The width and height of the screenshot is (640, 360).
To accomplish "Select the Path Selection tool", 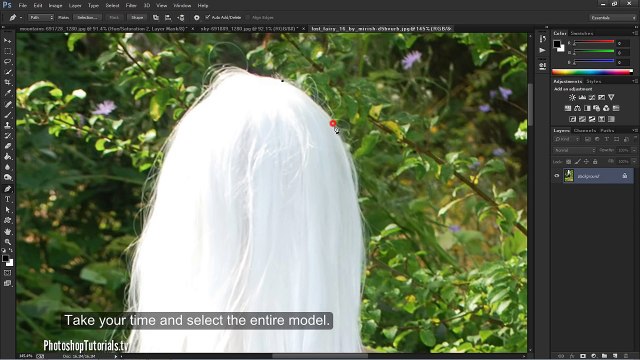I will pos(7,210).
